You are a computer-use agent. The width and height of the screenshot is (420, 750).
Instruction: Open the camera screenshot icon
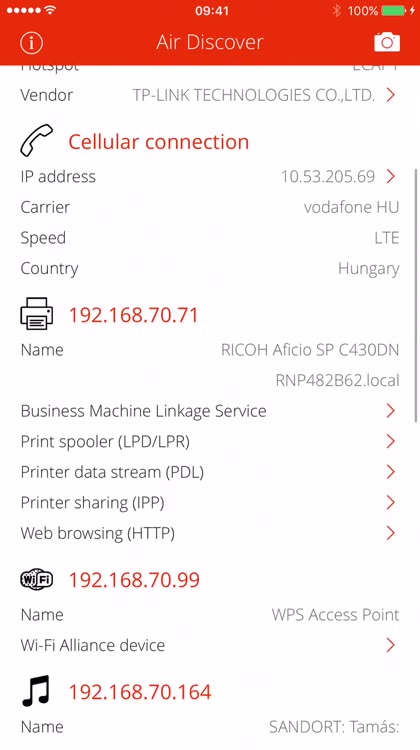point(387,42)
